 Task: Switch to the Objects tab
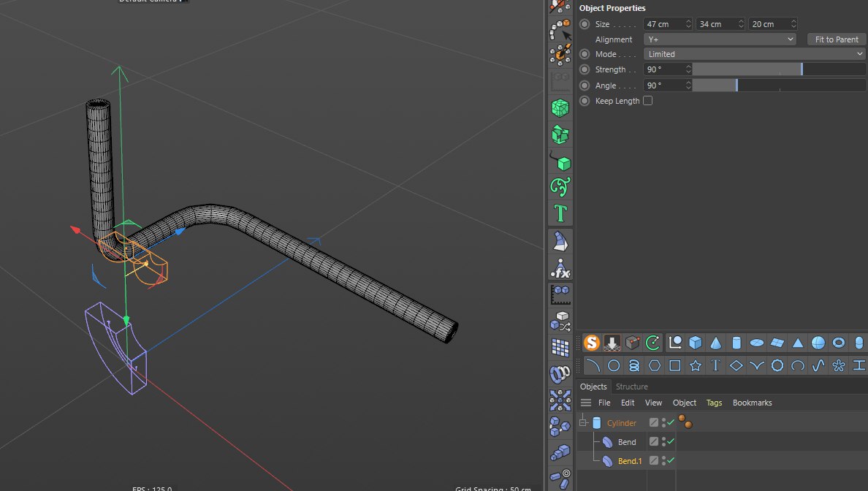coord(593,387)
